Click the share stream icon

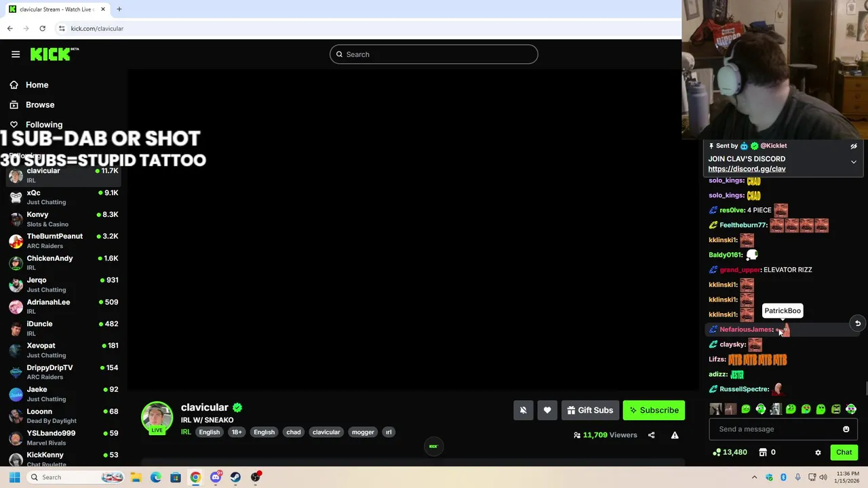tap(651, 435)
